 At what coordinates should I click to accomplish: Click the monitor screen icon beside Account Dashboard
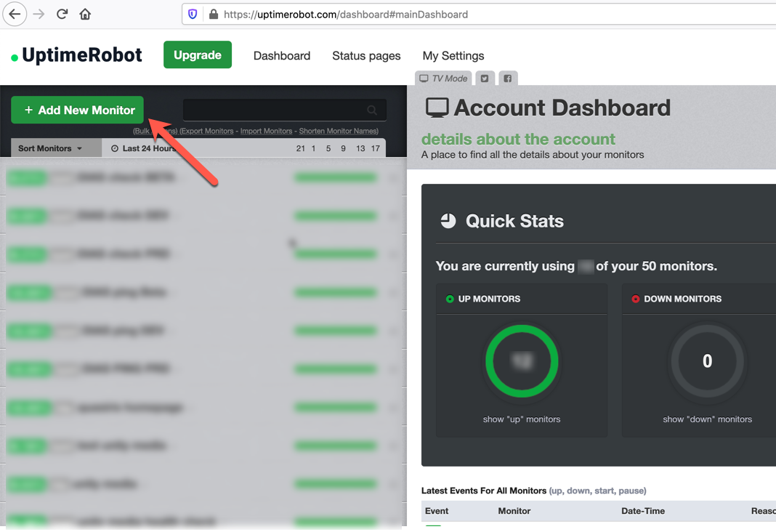point(437,108)
